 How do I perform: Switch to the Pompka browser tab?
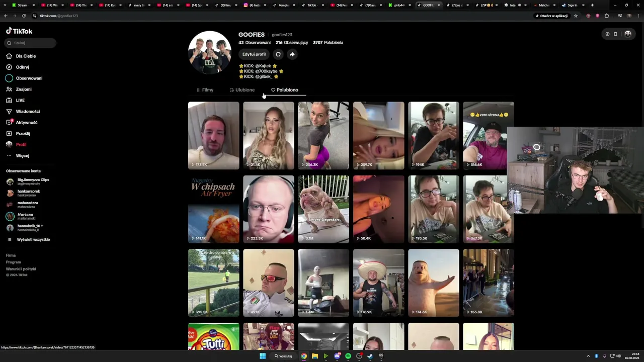[x=283, y=5]
